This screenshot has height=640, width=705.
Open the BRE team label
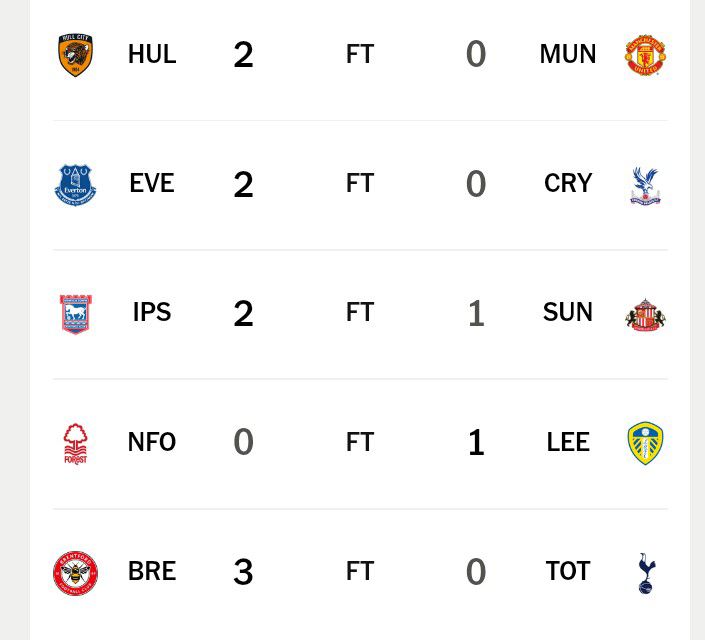click(x=152, y=571)
